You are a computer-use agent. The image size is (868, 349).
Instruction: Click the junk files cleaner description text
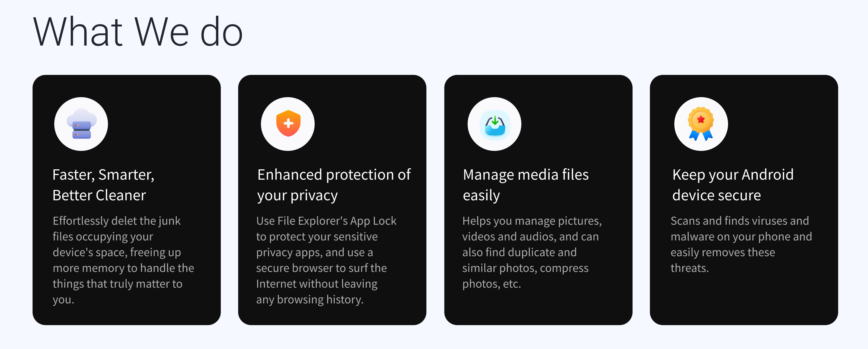click(123, 260)
